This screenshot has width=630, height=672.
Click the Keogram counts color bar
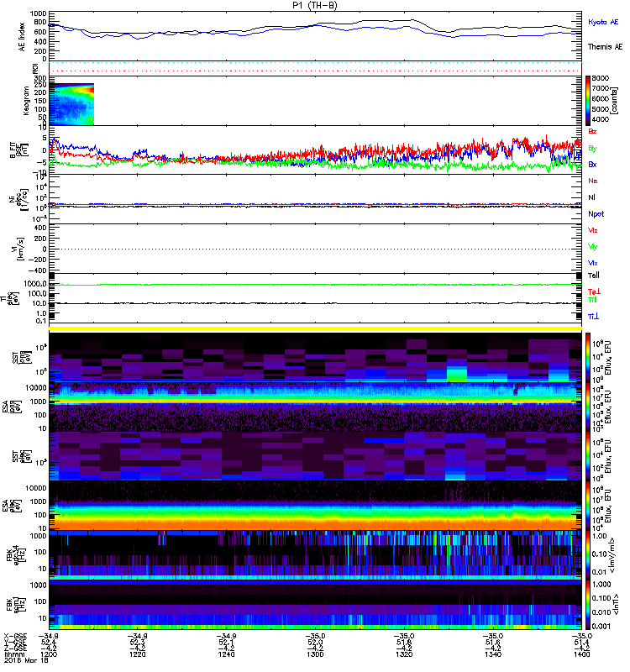588,100
